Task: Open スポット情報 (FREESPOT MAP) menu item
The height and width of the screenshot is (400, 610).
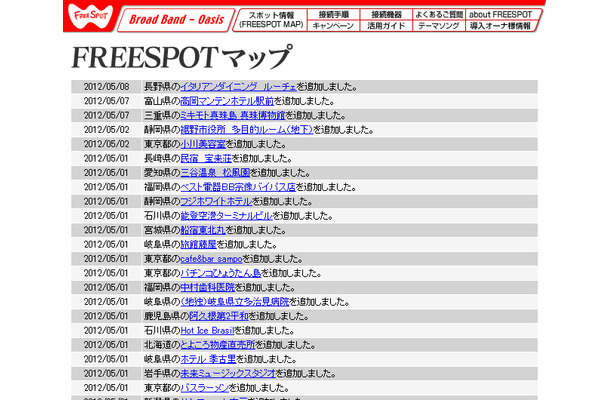Action: coord(271,20)
